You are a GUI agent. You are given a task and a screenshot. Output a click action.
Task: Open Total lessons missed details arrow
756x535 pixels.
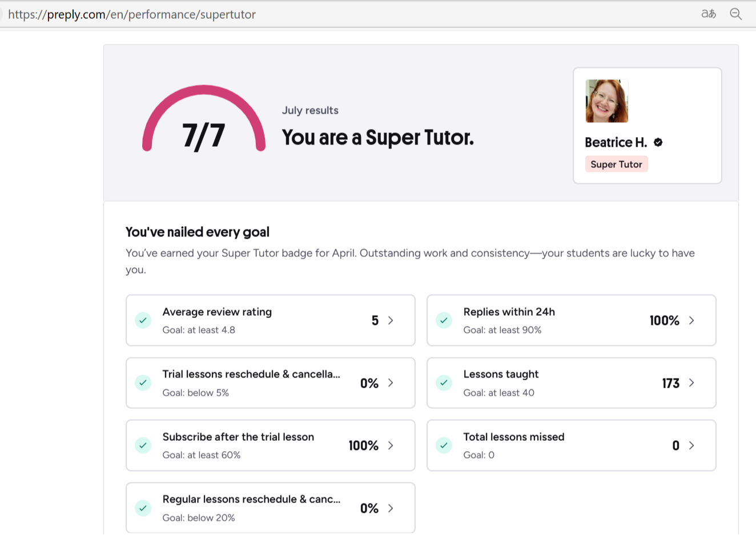691,445
